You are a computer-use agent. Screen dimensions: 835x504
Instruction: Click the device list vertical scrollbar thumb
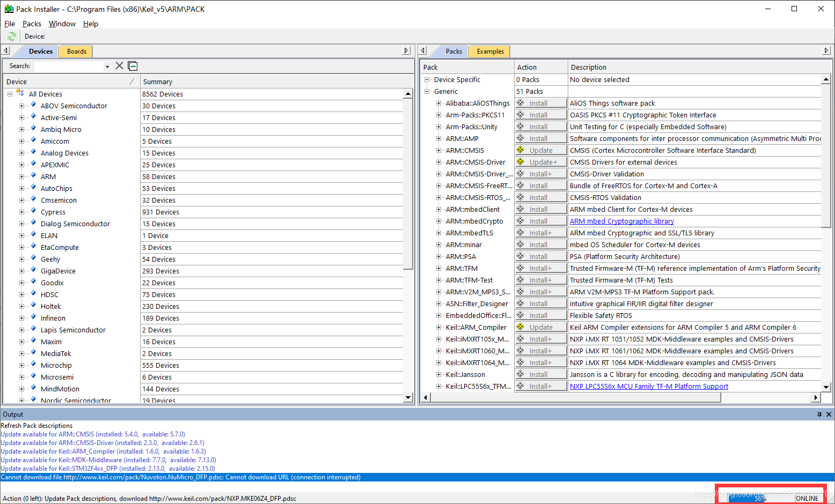point(408,184)
